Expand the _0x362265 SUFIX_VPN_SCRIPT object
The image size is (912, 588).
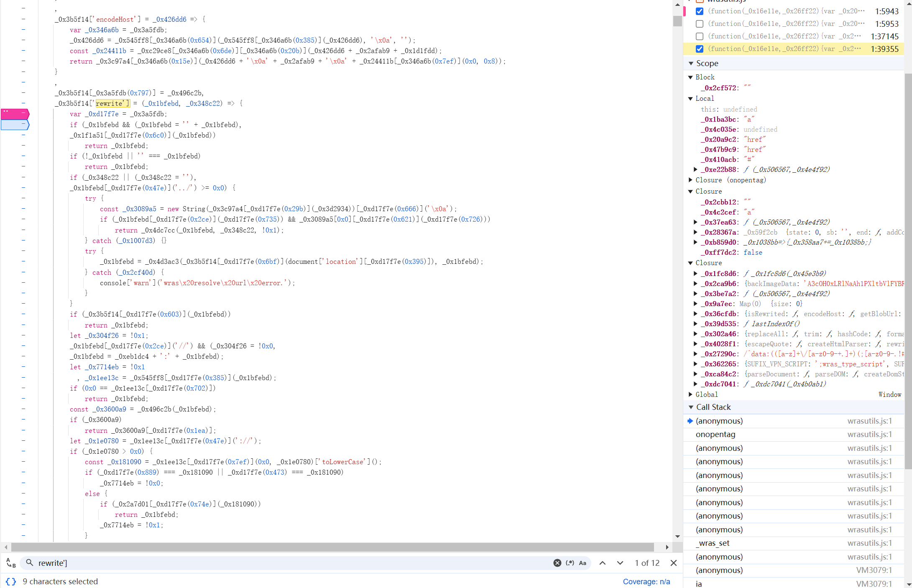click(695, 364)
